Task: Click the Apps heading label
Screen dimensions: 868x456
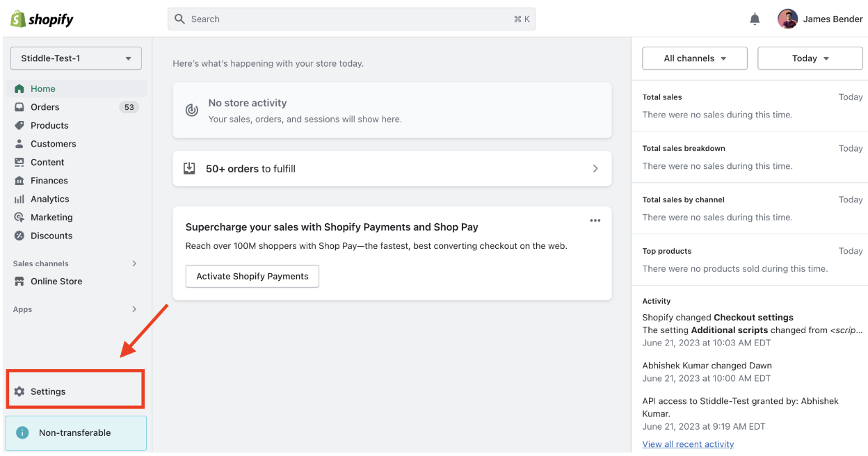Action: click(22, 309)
